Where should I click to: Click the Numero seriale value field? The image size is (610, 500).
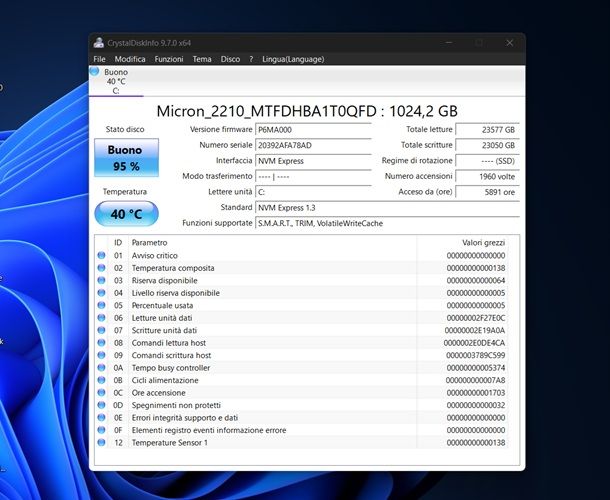298,145
